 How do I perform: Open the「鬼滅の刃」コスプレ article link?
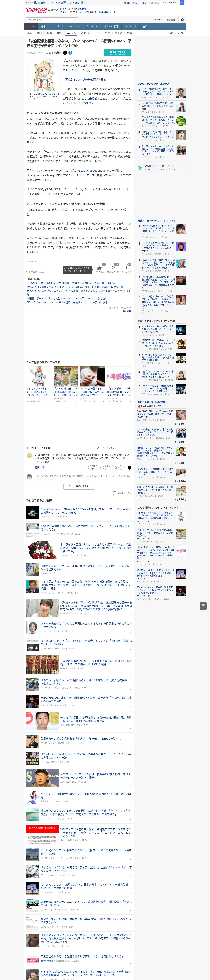86,938
